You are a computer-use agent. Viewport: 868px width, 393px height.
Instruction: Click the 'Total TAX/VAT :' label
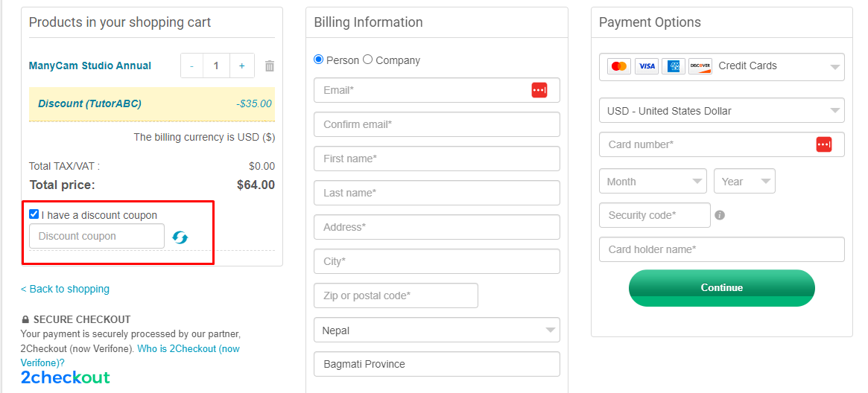click(64, 166)
